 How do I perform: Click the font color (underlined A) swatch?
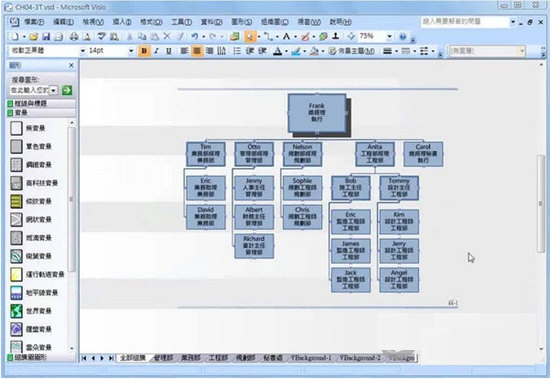(x=277, y=51)
